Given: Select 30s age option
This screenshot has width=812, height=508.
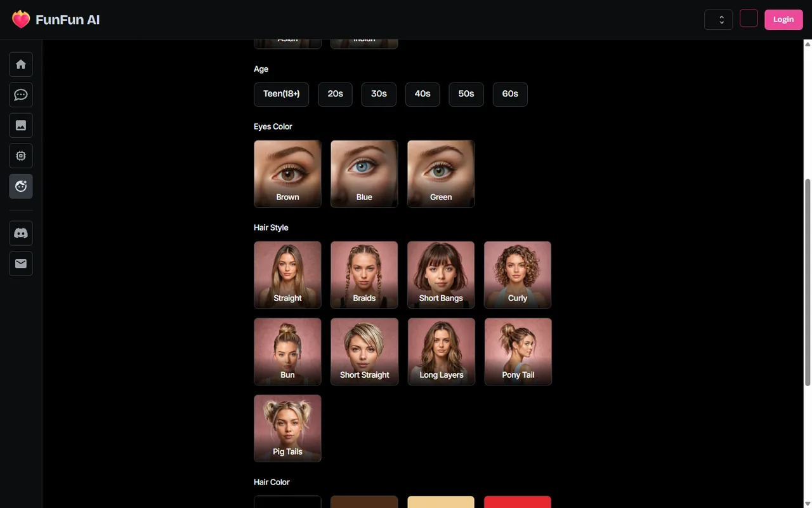Looking at the screenshot, I should pyautogui.click(x=379, y=94).
